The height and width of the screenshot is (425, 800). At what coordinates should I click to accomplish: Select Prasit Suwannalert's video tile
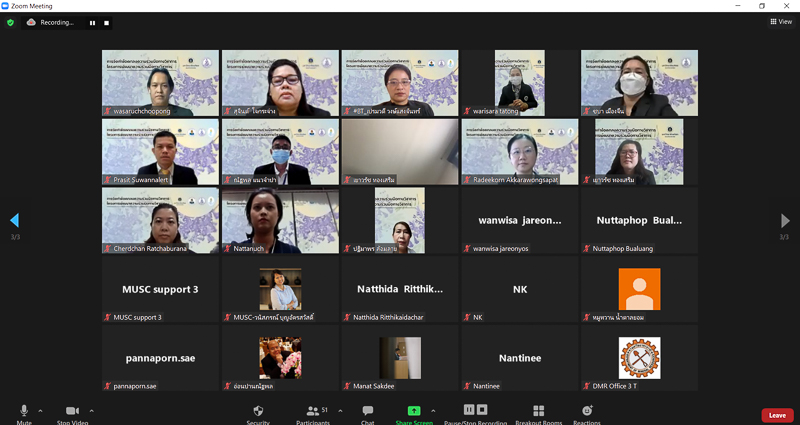point(160,152)
